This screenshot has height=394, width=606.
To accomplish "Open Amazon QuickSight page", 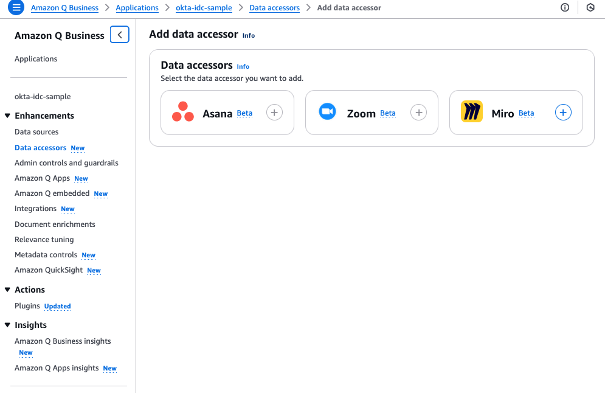I will pos(48,270).
